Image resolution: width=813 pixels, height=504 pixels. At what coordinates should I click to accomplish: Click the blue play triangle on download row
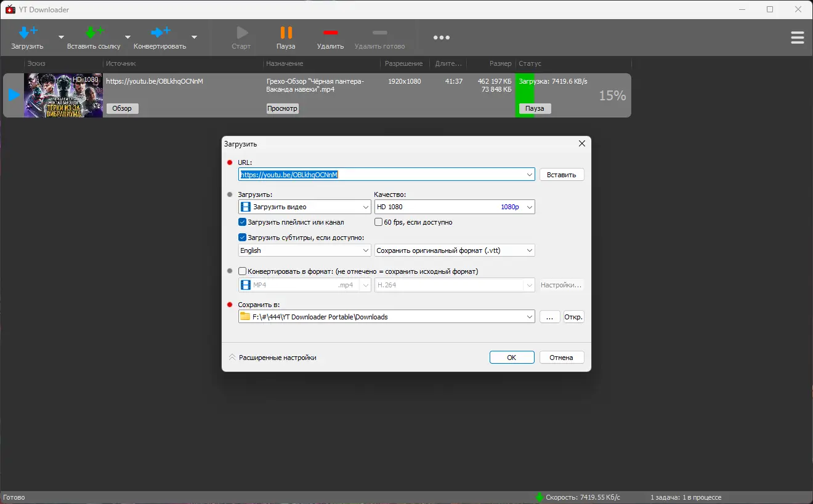(14, 95)
